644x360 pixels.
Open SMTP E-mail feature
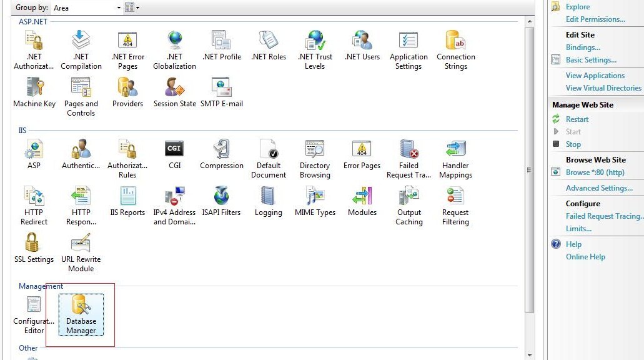click(x=222, y=92)
